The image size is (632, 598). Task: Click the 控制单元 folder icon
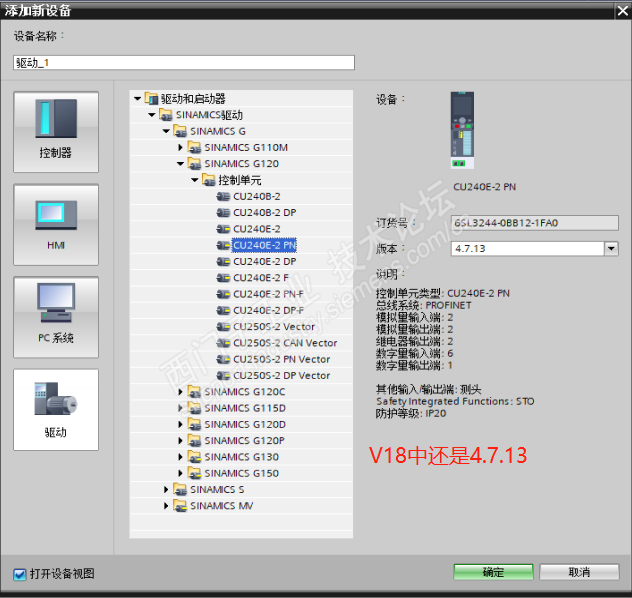208,180
